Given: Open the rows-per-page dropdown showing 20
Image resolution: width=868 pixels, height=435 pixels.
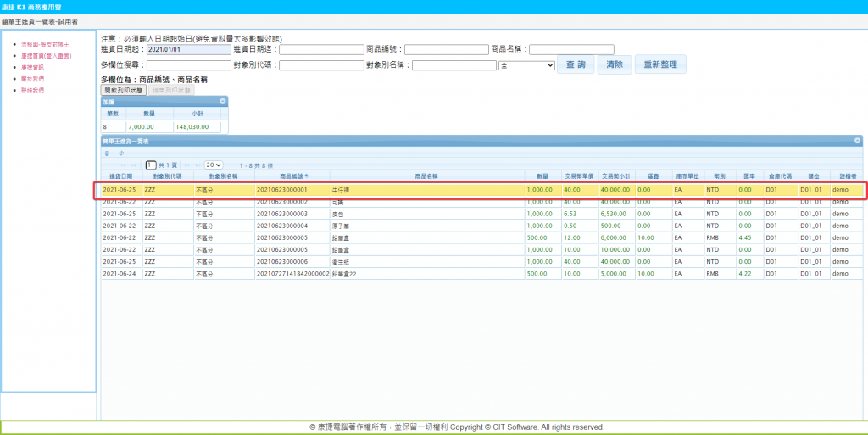Looking at the screenshot, I should pos(214,165).
